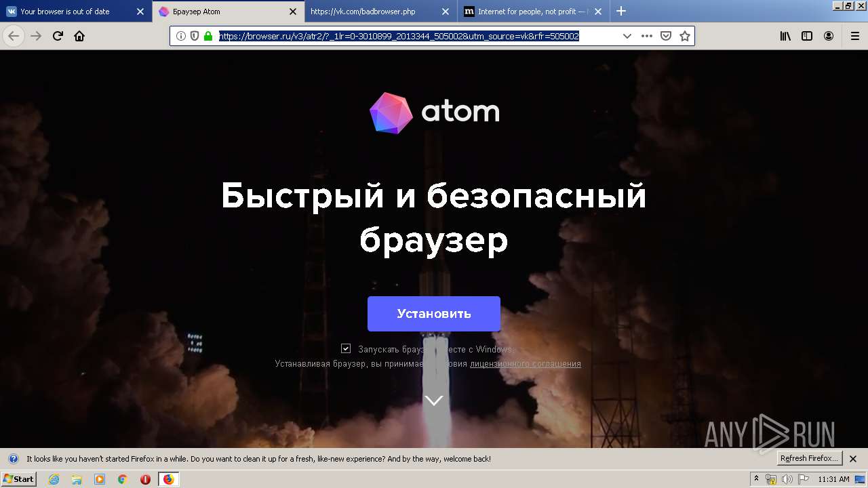
Task: Click the down arrow to see more content
Action: [434, 401]
